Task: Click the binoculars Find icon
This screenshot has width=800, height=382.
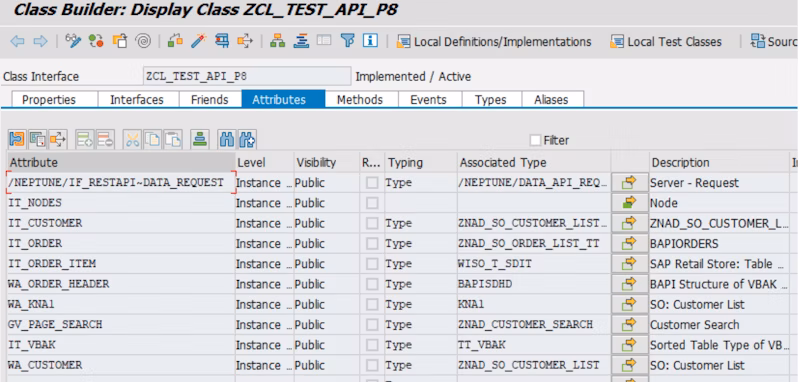Action: click(x=227, y=139)
